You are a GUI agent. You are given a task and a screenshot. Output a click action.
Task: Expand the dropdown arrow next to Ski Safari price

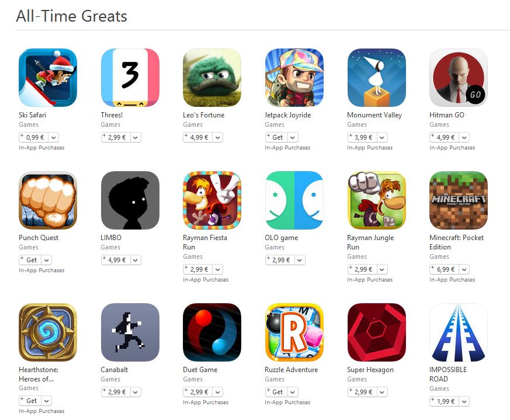point(54,138)
